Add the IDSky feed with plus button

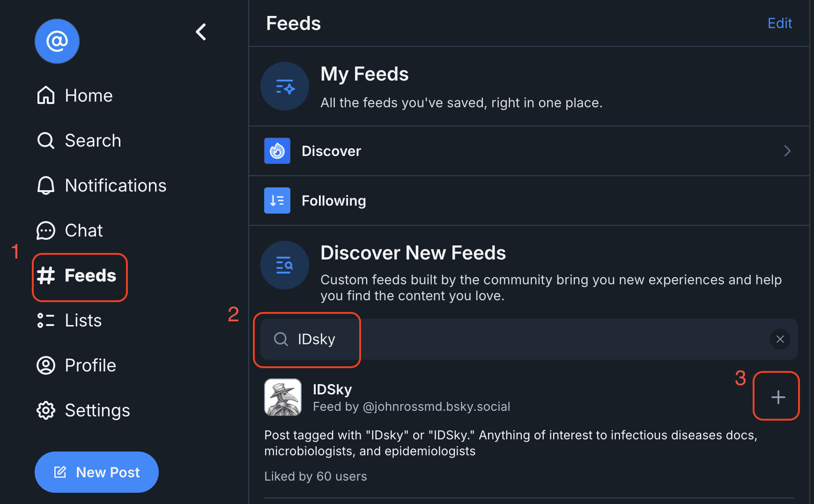coord(778,397)
